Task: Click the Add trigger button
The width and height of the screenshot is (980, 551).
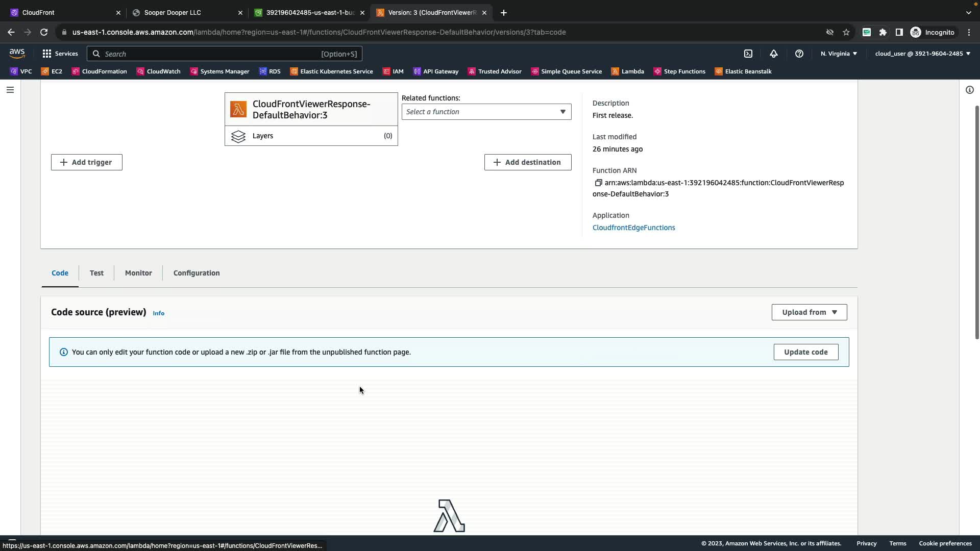Action: (x=87, y=162)
